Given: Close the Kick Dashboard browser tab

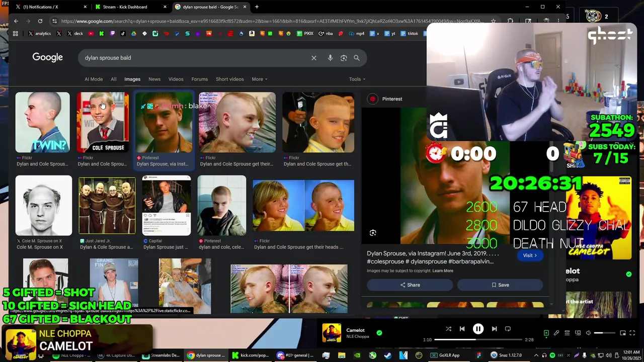Looking at the screenshot, I should coord(165,7).
